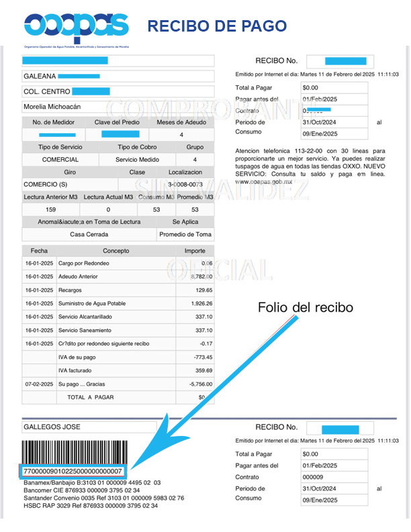The width and height of the screenshot is (411, 532).
Task: Click the 'RECIBO DE PAGO' heading
Action: coord(217,26)
